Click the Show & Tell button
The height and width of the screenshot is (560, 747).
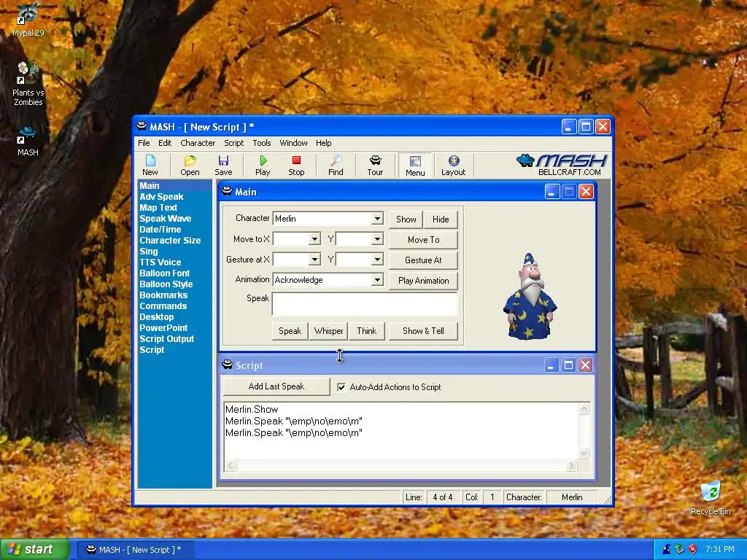coord(423,331)
